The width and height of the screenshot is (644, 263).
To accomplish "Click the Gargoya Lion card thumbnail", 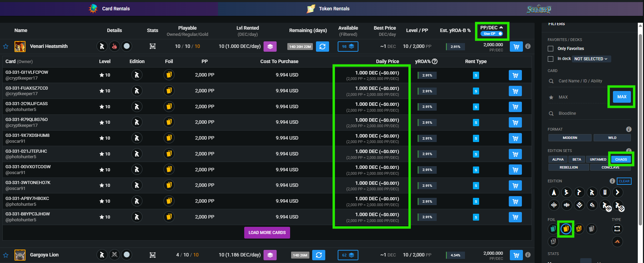I will [20, 255].
